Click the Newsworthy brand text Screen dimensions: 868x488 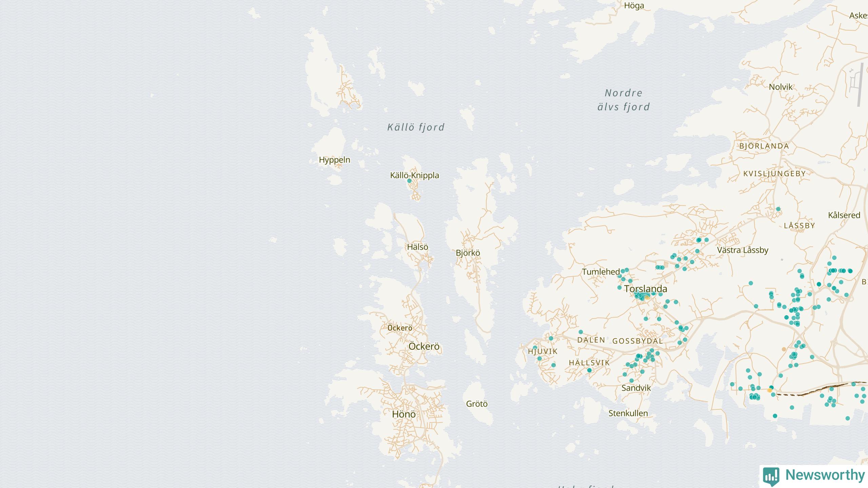825,475
